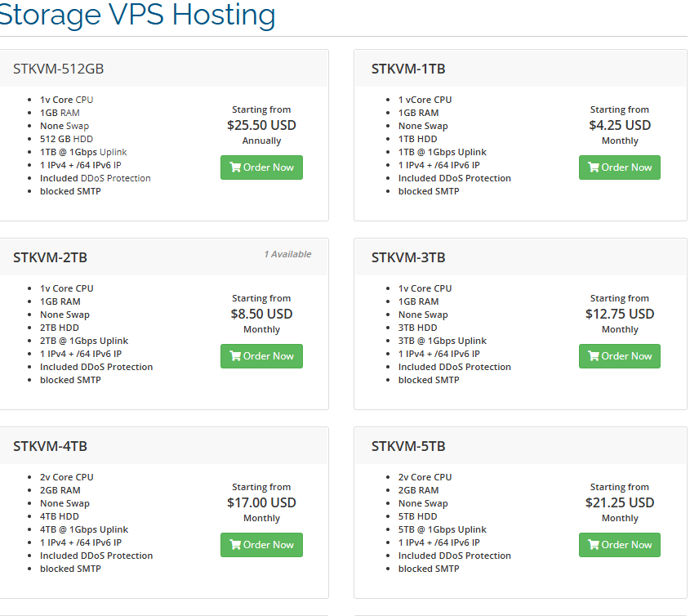Viewport: 690px width, 616px height.
Task: Select the STKVM-4TB plan title
Action: (50, 447)
